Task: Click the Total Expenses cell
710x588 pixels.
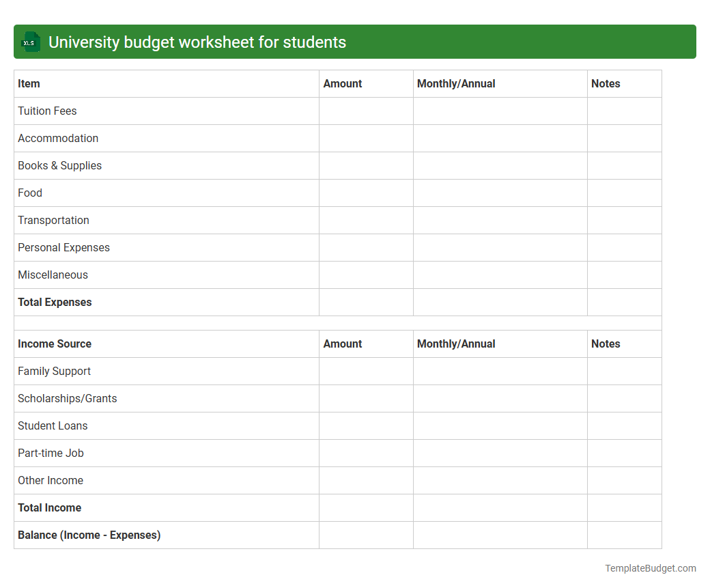Action: pyautogui.click(x=55, y=302)
